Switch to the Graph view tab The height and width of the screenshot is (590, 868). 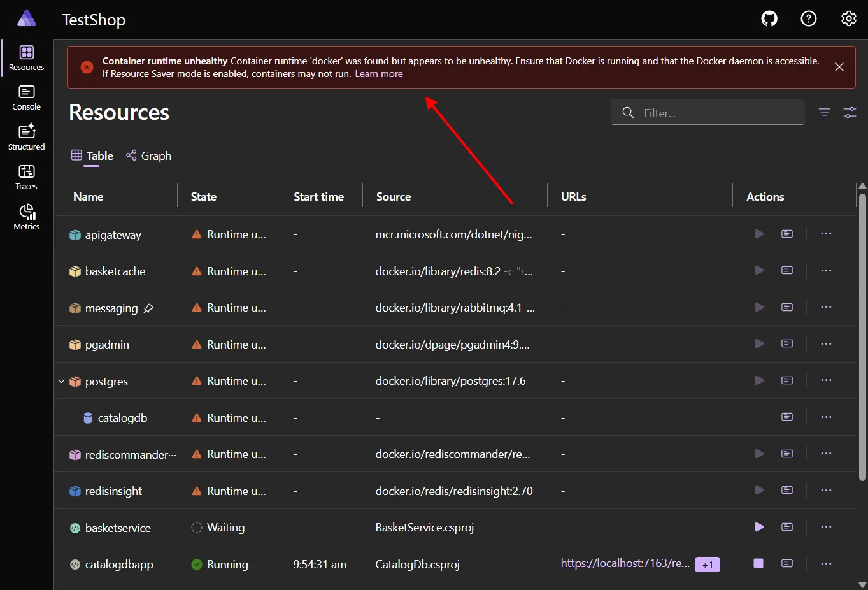click(148, 155)
